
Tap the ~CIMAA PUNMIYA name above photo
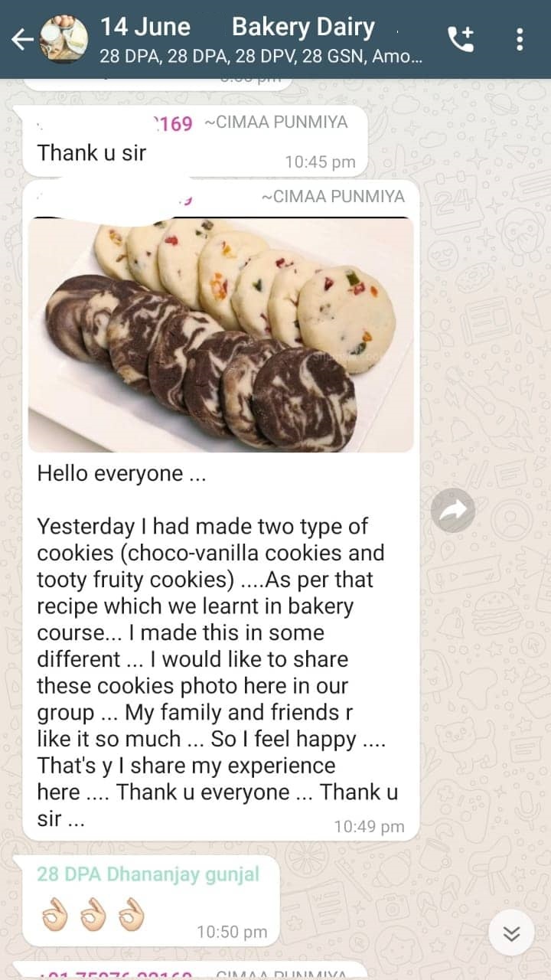(x=333, y=197)
